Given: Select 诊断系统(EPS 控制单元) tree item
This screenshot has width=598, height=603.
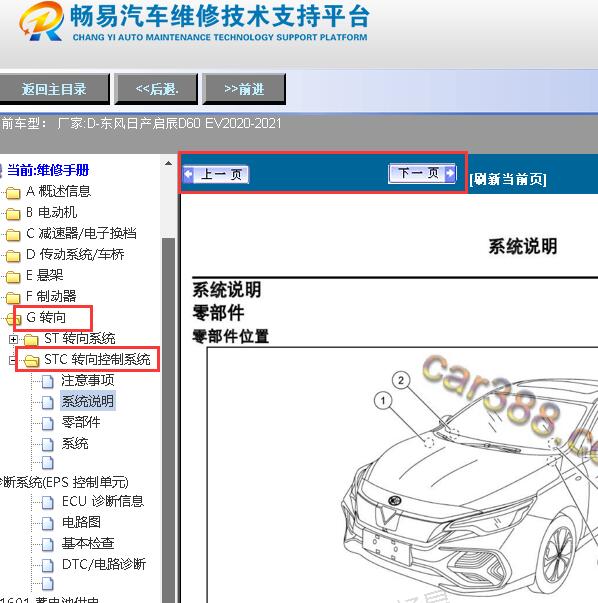Looking at the screenshot, I should coord(64,482).
